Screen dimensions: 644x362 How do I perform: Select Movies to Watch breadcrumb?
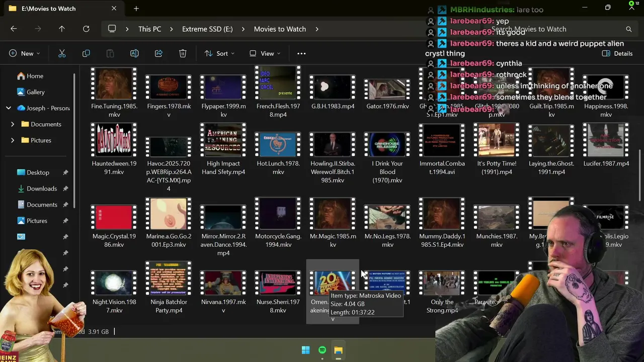280,29
